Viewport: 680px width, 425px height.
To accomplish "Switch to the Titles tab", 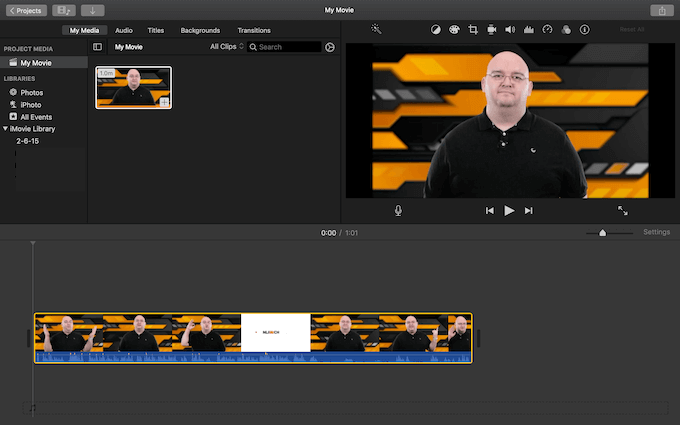I will click(156, 30).
